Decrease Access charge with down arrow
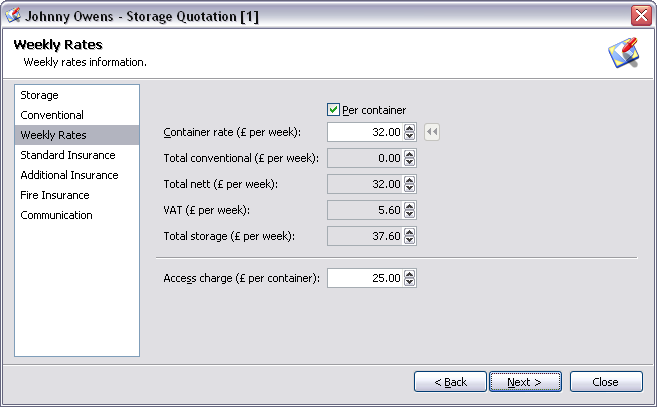The height and width of the screenshot is (407, 657). (409, 282)
